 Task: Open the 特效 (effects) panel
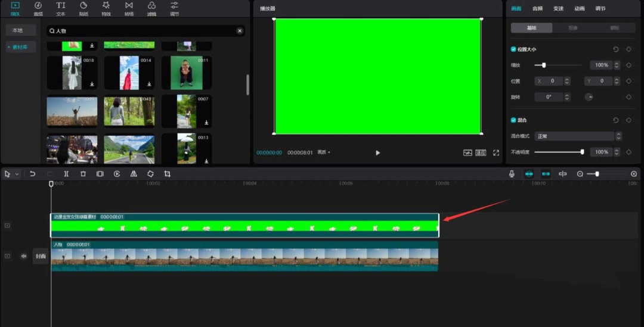[106, 8]
